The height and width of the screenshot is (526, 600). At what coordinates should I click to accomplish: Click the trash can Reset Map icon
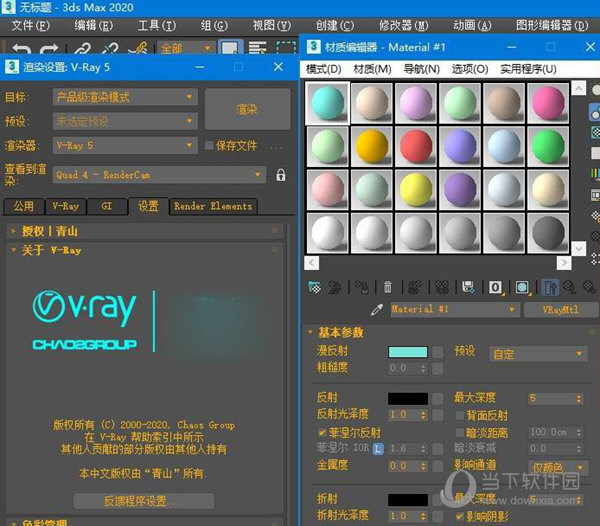click(388, 287)
